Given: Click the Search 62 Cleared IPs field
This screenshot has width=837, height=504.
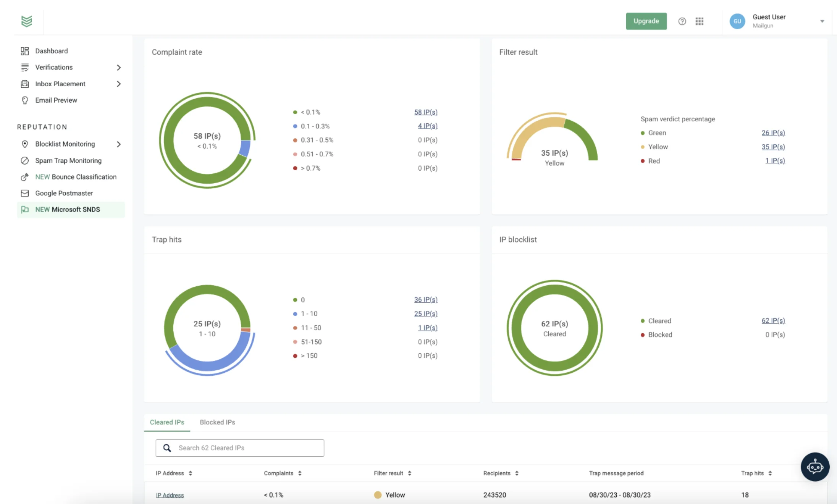Looking at the screenshot, I should (240, 448).
